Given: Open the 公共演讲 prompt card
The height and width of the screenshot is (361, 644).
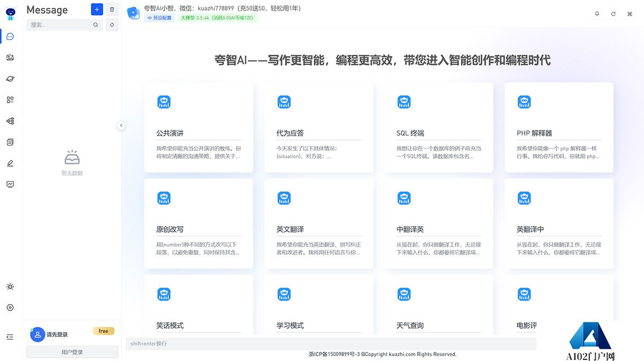Looking at the screenshot, I should click(x=199, y=127).
